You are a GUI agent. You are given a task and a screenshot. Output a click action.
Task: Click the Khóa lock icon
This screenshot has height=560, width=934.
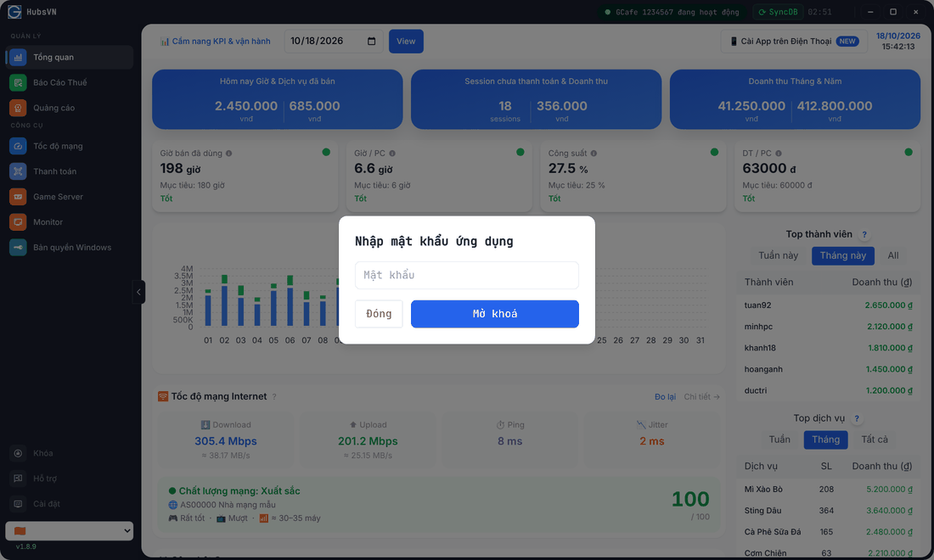pos(18,453)
